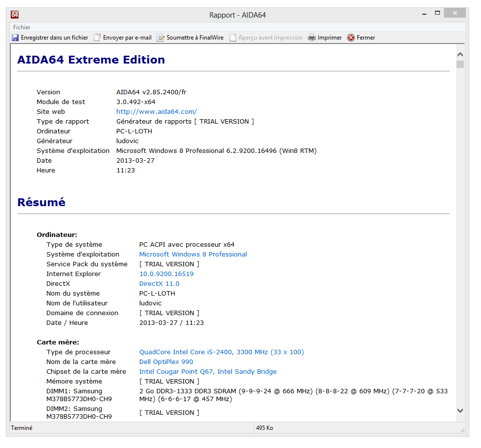
Task: Click the Domaine de connexion trial value
Action: (169, 313)
